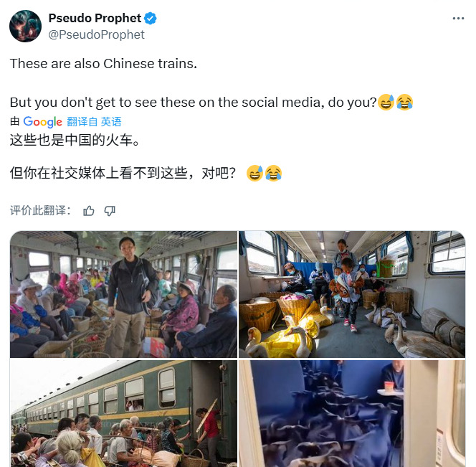Click the blue verified badge
The image size is (476, 467).
coord(150,18)
